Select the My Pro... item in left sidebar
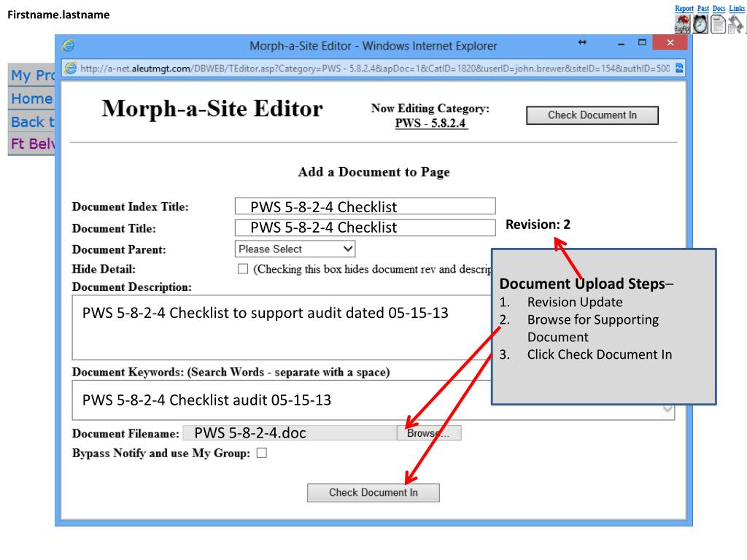The width and height of the screenshot is (747, 560). (31, 75)
